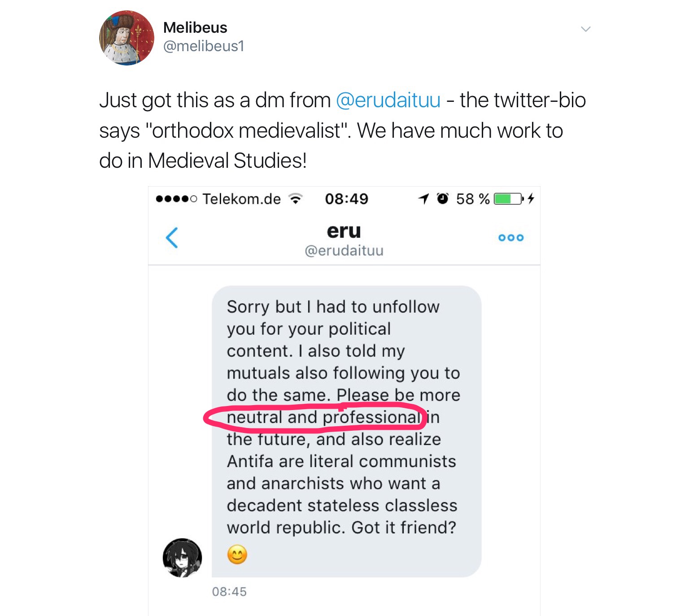Image resolution: width=689 pixels, height=616 pixels.
Task: Open the tweet options chevron dropdown
Action: click(x=585, y=29)
